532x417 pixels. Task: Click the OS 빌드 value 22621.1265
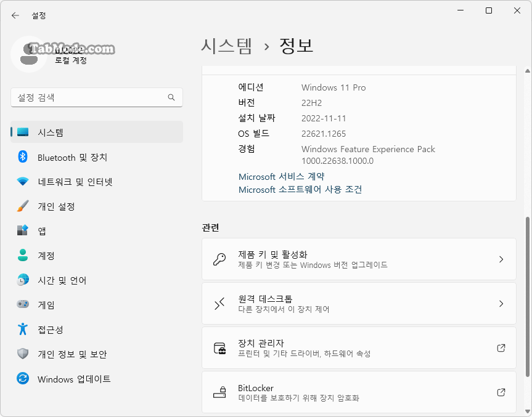(x=324, y=134)
